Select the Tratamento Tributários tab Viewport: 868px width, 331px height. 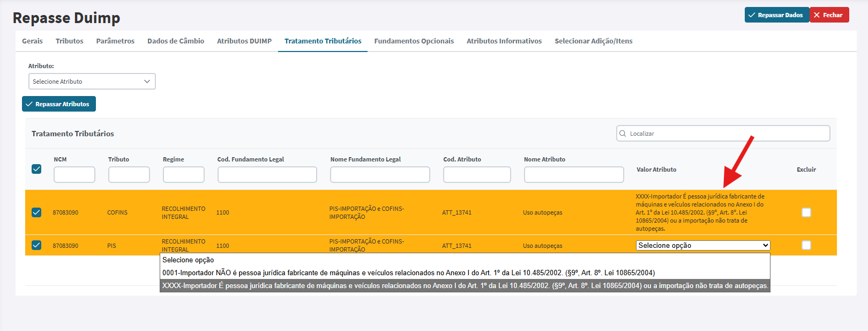tap(323, 41)
